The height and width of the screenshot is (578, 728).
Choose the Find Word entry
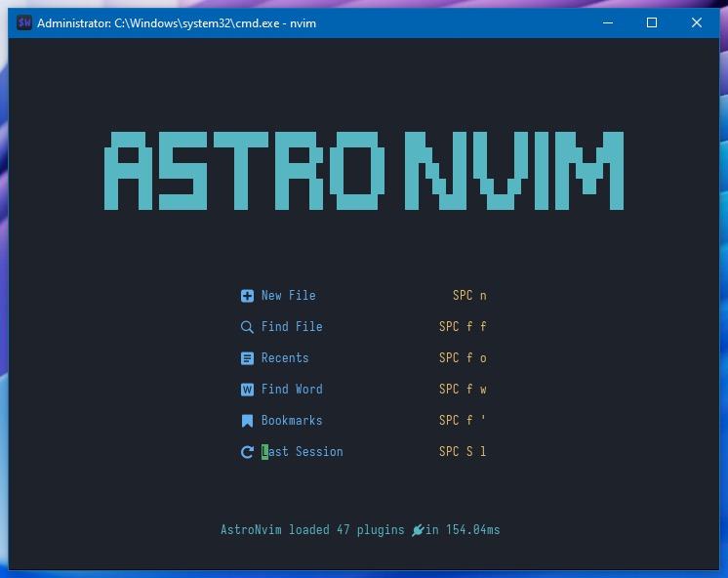(363, 389)
